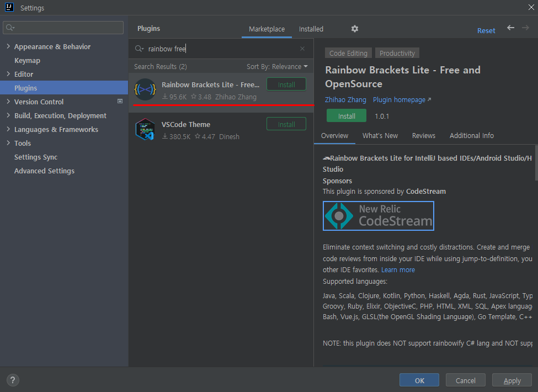Viewport: 538px width, 392px height.
Task: Confirm settings with OK
Action: 419,380
